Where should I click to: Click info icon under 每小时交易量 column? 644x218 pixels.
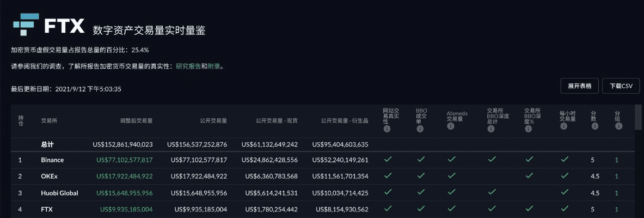(x=563, y=126)
